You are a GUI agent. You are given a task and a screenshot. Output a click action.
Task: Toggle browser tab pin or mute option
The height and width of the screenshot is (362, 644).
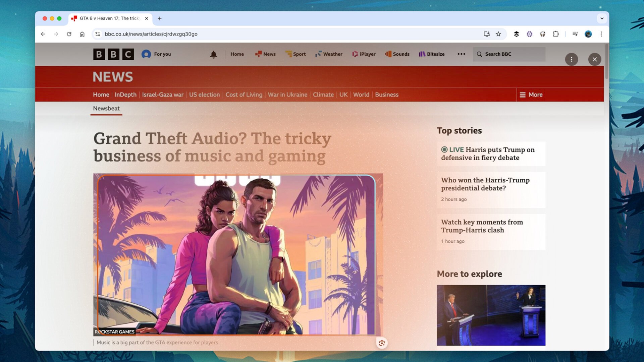[x=109, y=18]
